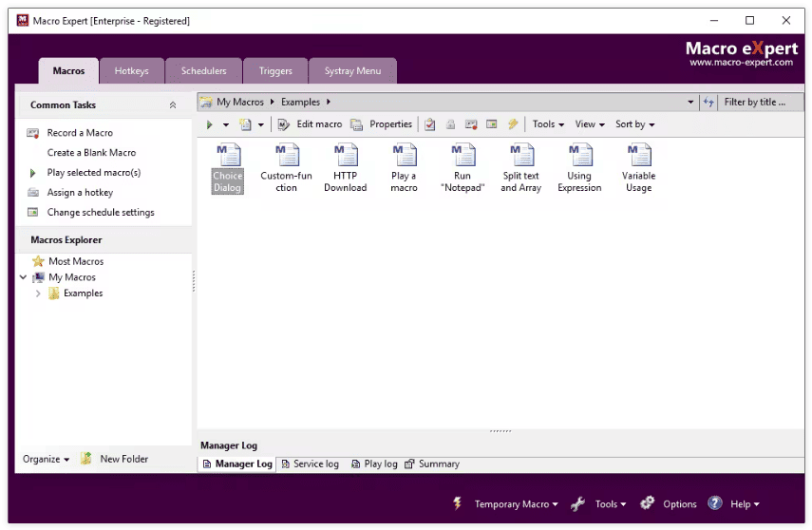The height and width of the screenshot is (530, 812).
Task: Open the new macro dropdown arrow
Action: pyautogui.click(x=261, y=124)
